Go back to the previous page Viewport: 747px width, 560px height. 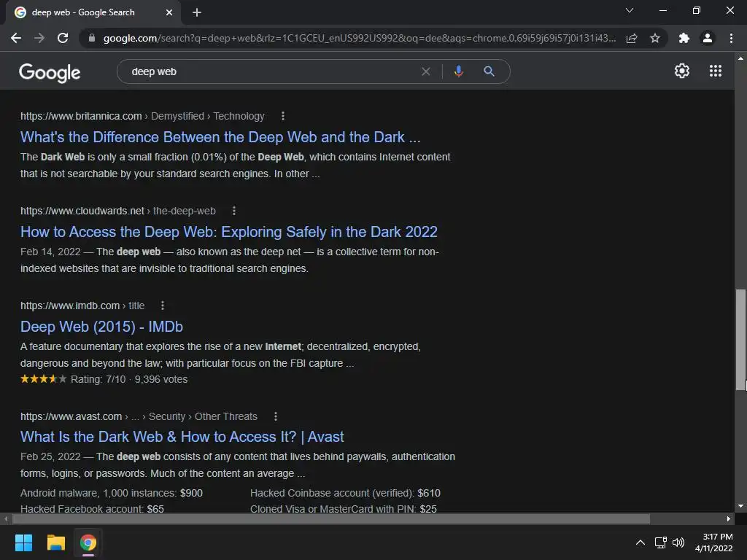[16, 38]
